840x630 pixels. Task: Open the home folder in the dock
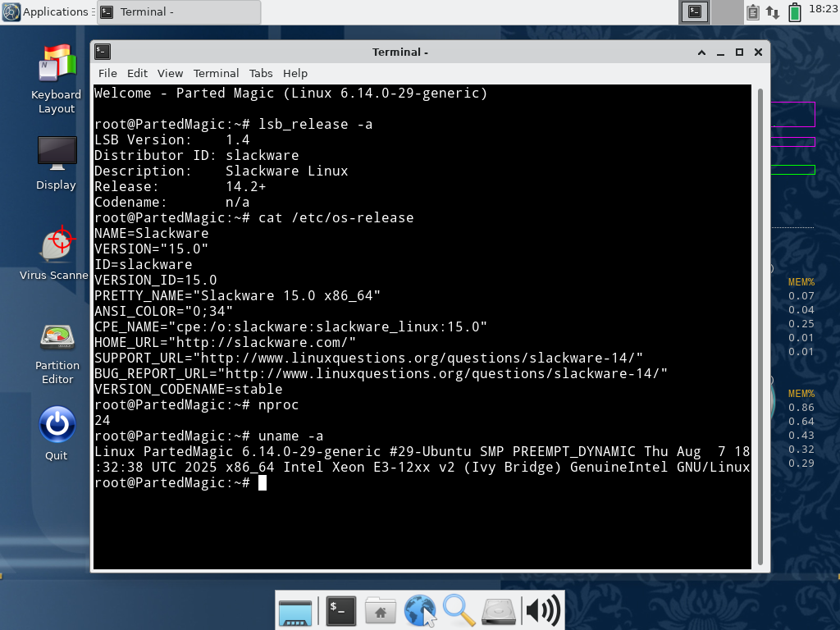380,610
